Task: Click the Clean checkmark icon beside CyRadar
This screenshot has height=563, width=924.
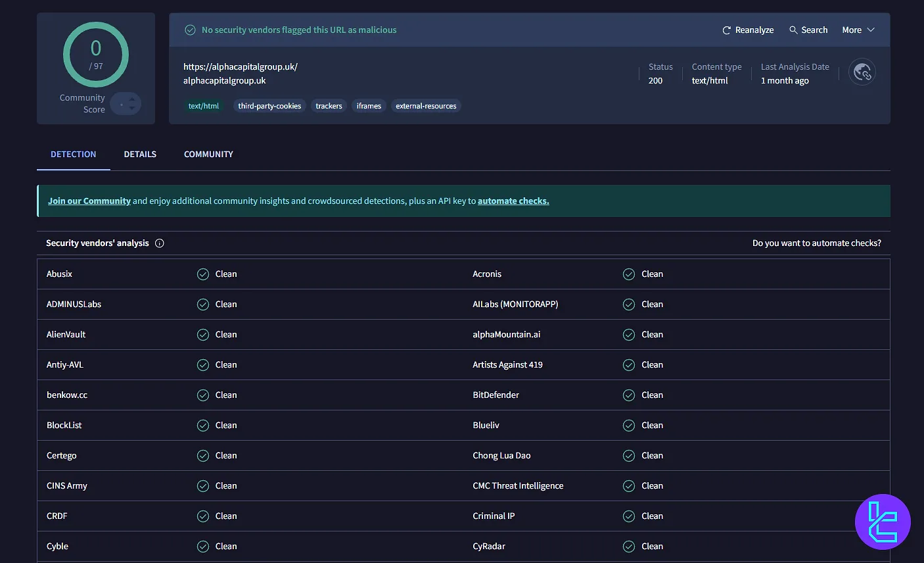Action: (x=629, y=546)
